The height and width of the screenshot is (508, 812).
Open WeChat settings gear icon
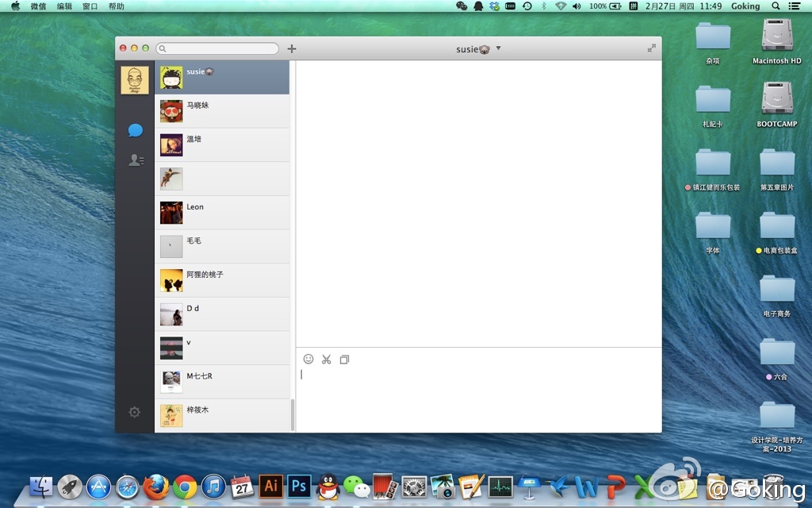tap(135, 412)
